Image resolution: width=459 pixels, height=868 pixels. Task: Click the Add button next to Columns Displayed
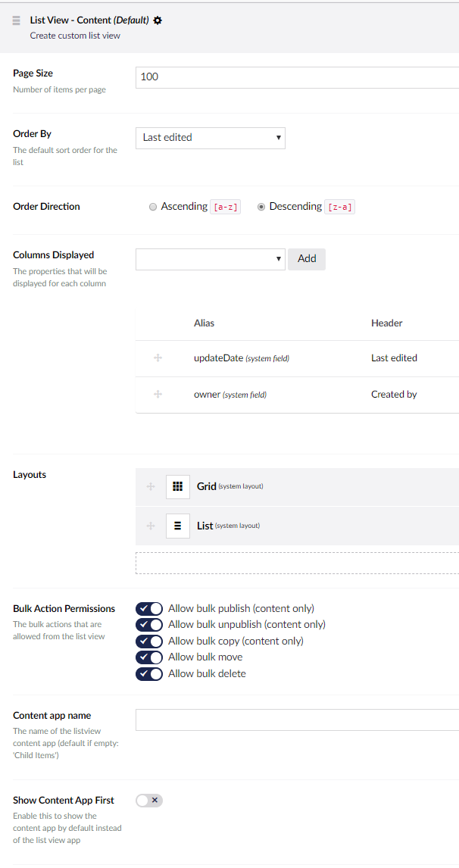pyautogui.click(x=306, y=258)
